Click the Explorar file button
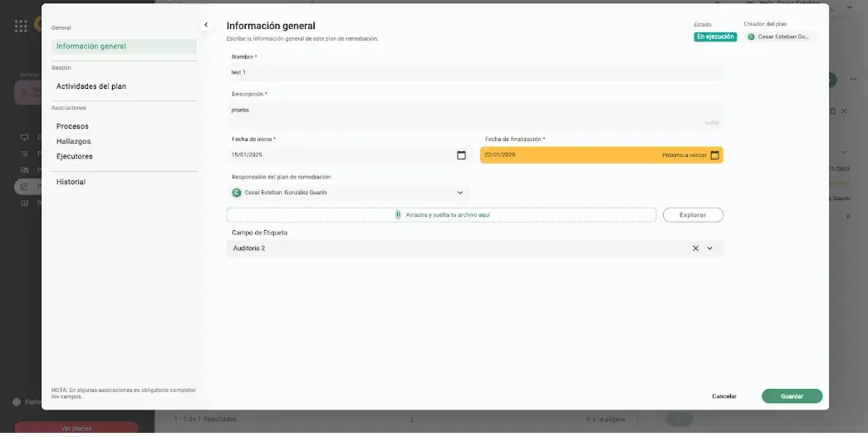The width and height of the screenshot is (868, 437). point(693,215)
